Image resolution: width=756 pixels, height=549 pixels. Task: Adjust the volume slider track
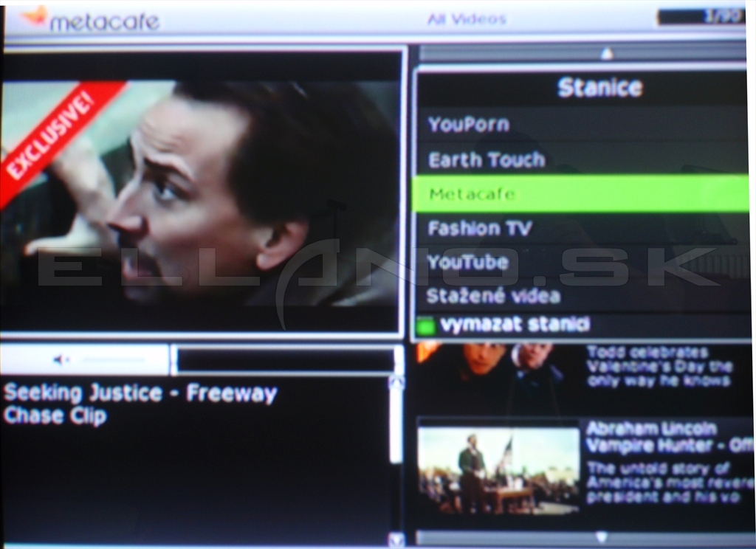point(112,359)
